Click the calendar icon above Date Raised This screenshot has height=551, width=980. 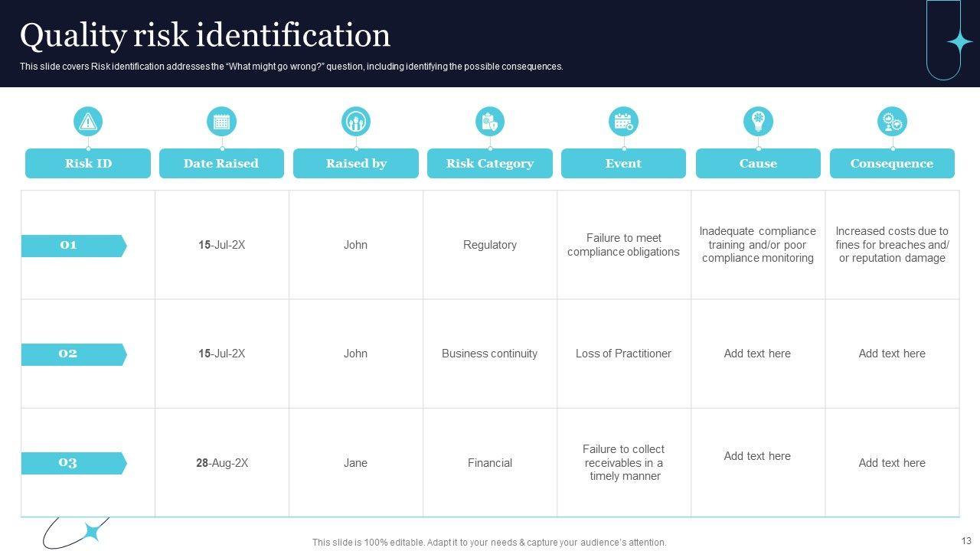[x=221, y=122]
